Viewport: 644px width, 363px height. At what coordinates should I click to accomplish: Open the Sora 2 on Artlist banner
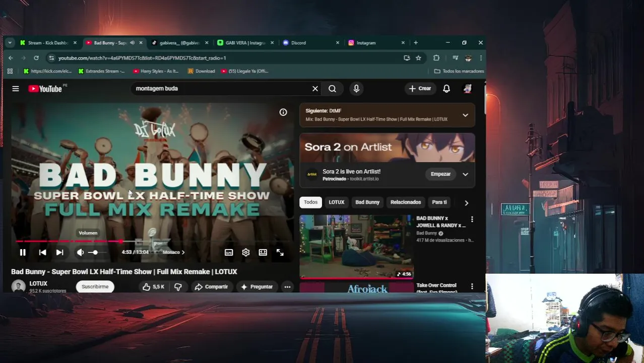(x=387, y=147)
